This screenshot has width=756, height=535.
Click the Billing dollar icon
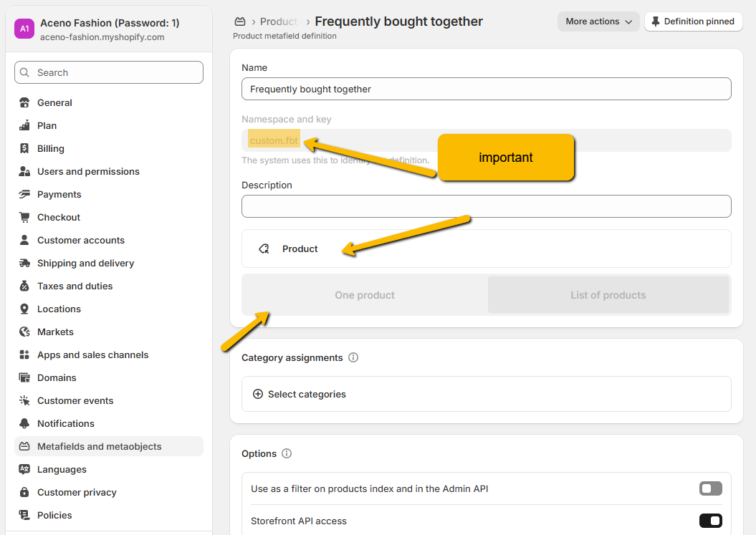24,148
